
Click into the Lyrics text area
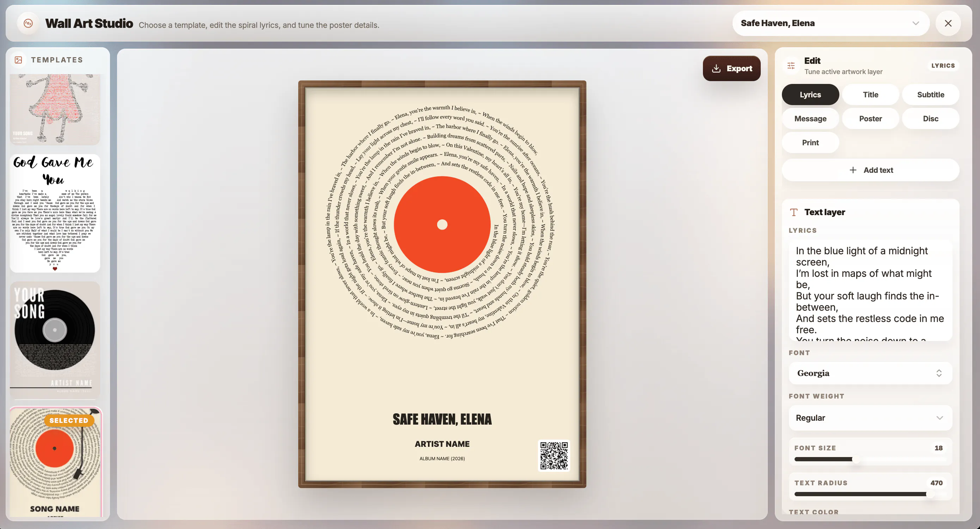tap(870, 290)
